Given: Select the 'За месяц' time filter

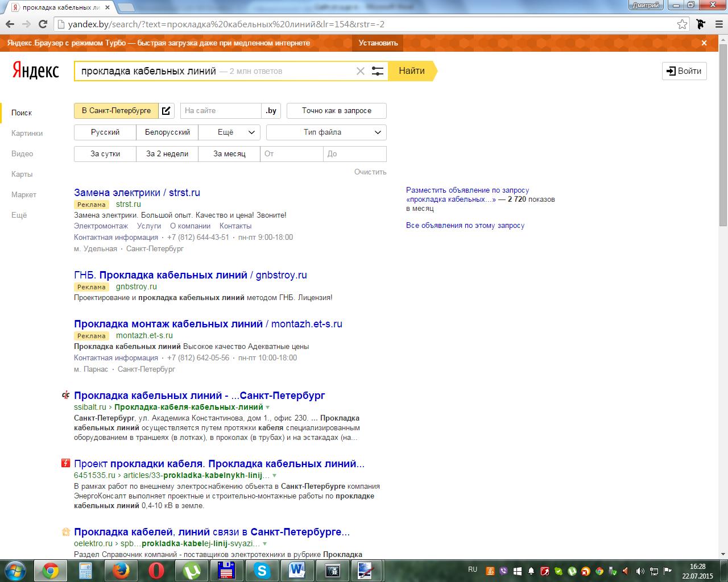Looking at the screenshot, I should click(229, 154).
